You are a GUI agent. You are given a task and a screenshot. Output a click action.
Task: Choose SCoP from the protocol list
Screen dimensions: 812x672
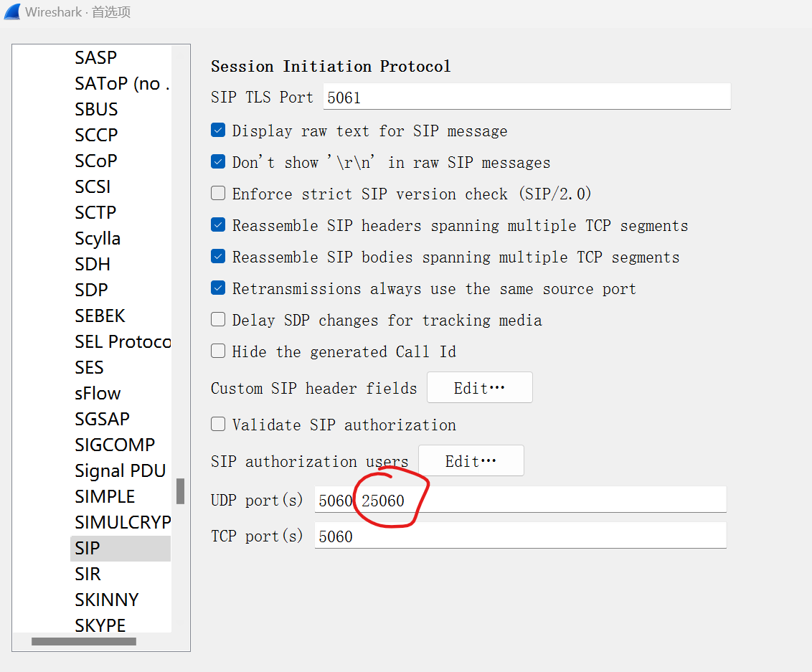[x=96, y=161]
